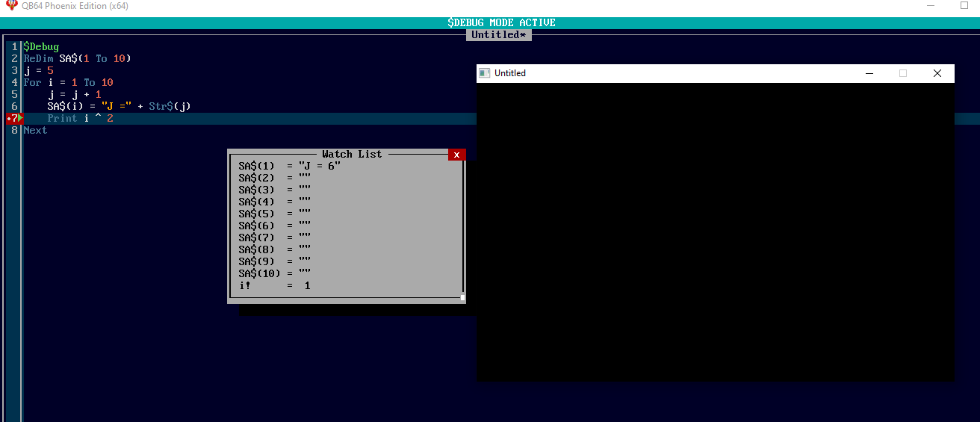Close the Watch List panel
This screenshot has height=422, width=980.
pyautogui.click(x=456, y=155)
